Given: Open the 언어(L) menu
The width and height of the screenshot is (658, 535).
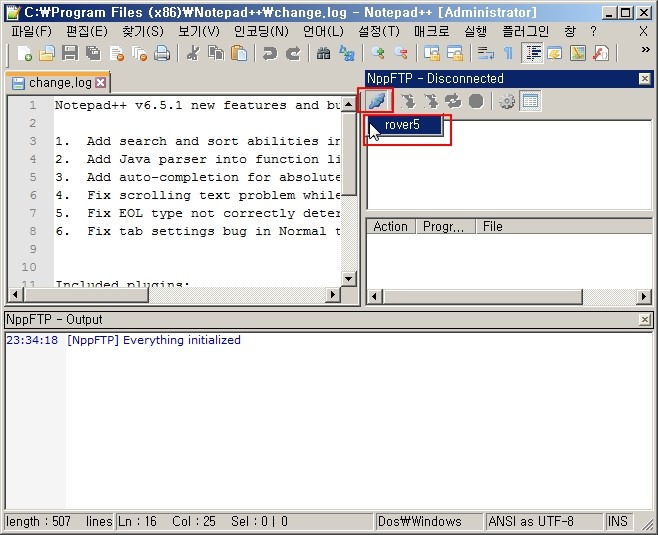Looking at the screenshot, I should 323,31.
